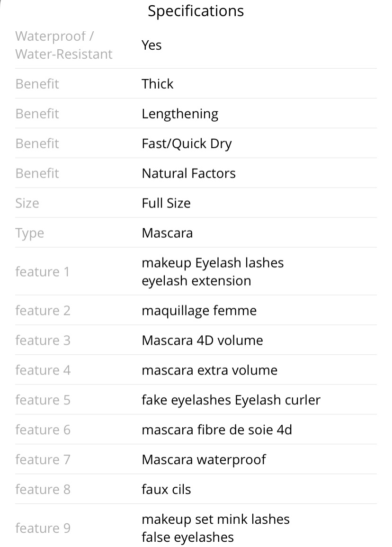Select Mascara 4D volume text
The height and width of the screenshot is (547, 392).
coord(202,341)
